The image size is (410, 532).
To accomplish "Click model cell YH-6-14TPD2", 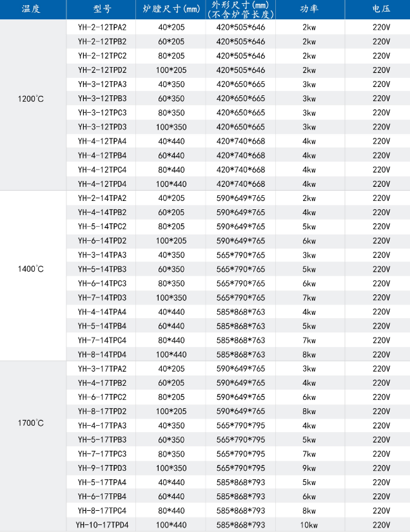I will (x=102, y=241).
